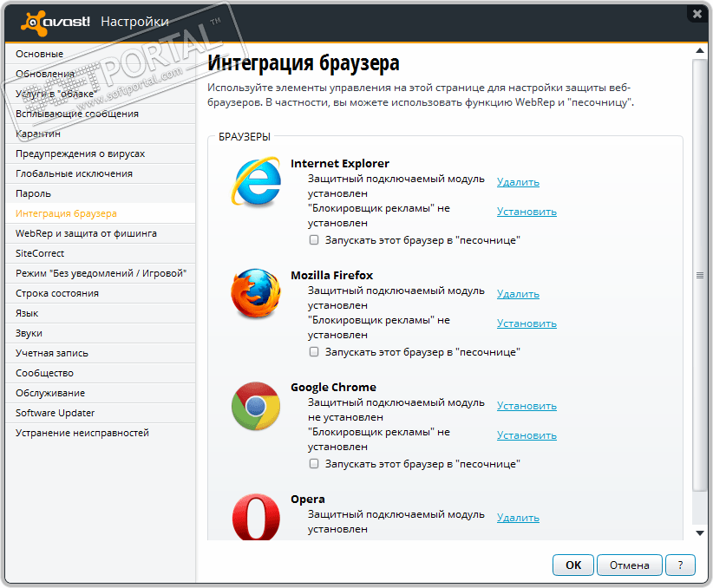Click the Opera heading text
The width and height of the screenshot is (713, 588).
pos(308,499)
